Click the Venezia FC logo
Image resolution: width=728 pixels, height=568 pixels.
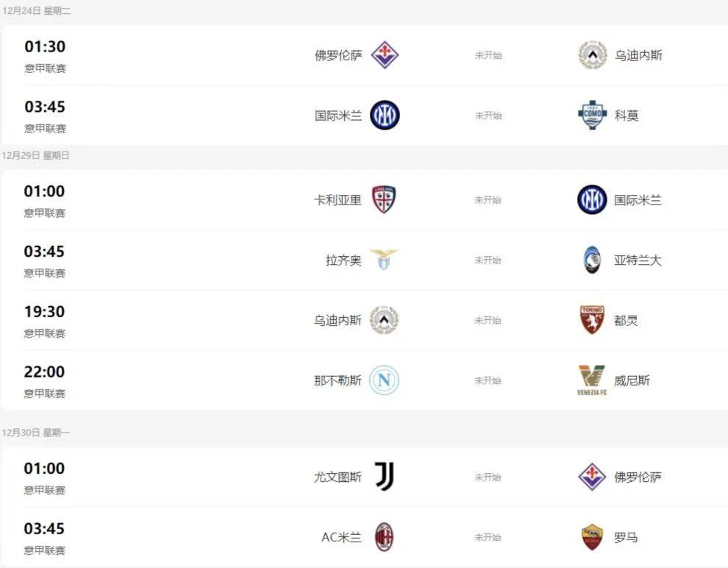pos(592,380)
